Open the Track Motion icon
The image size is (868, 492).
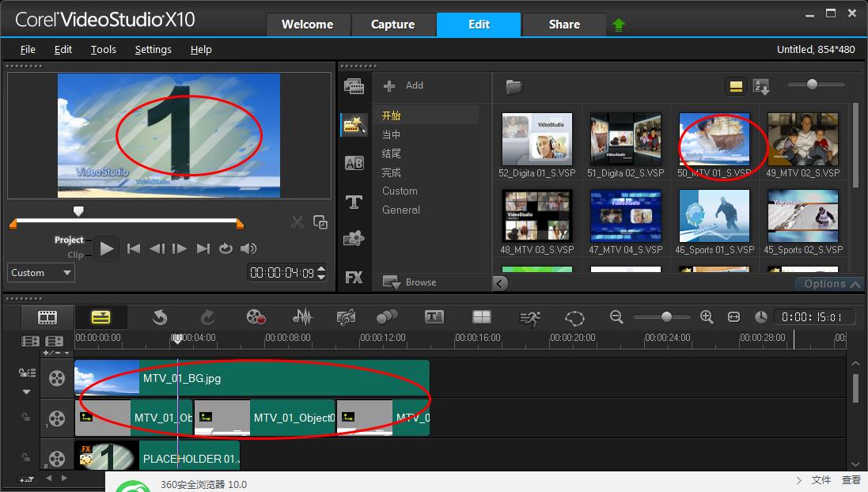(387, 317)
